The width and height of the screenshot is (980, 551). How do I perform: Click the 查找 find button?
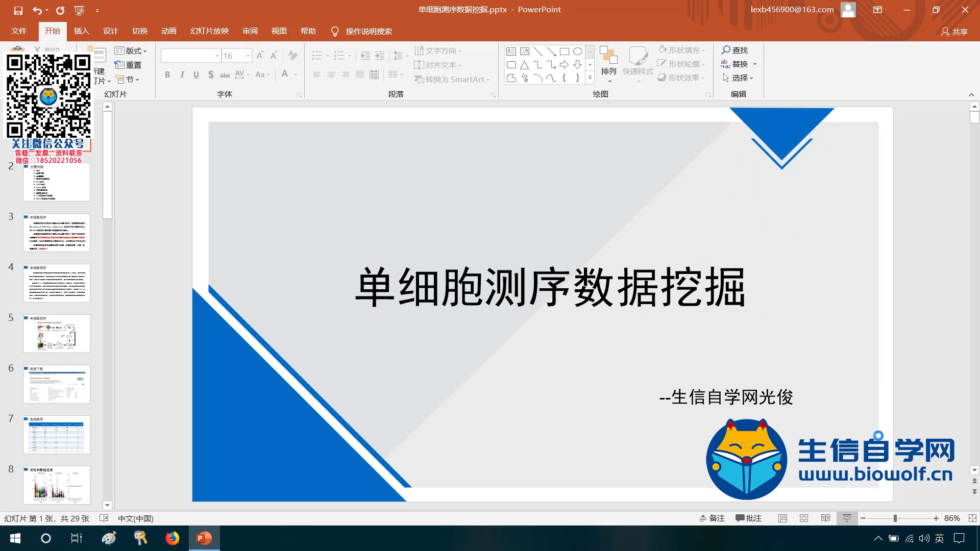coord(734,50)
